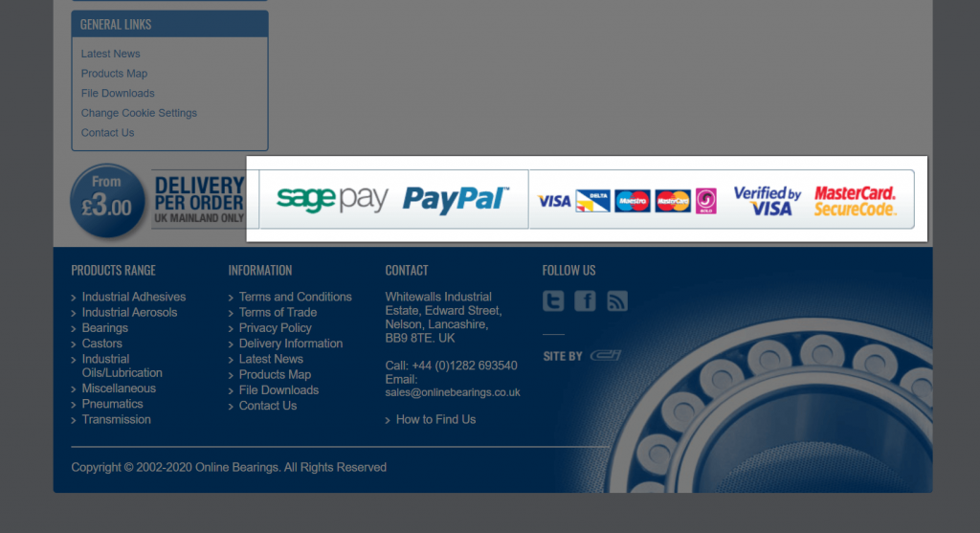Go to File Downloads in General Links
Screen dimensions: 980x533
(118, 93)
